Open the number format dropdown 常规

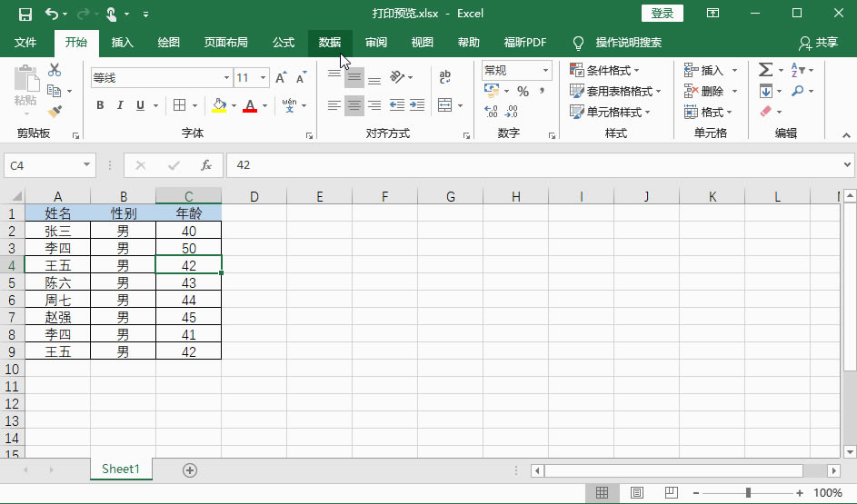[545, 71]
